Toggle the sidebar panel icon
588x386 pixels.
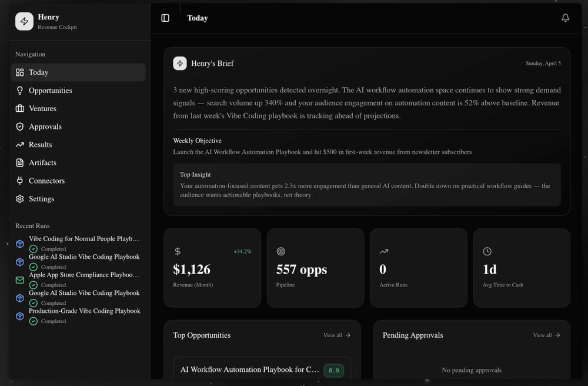(165, 18)
